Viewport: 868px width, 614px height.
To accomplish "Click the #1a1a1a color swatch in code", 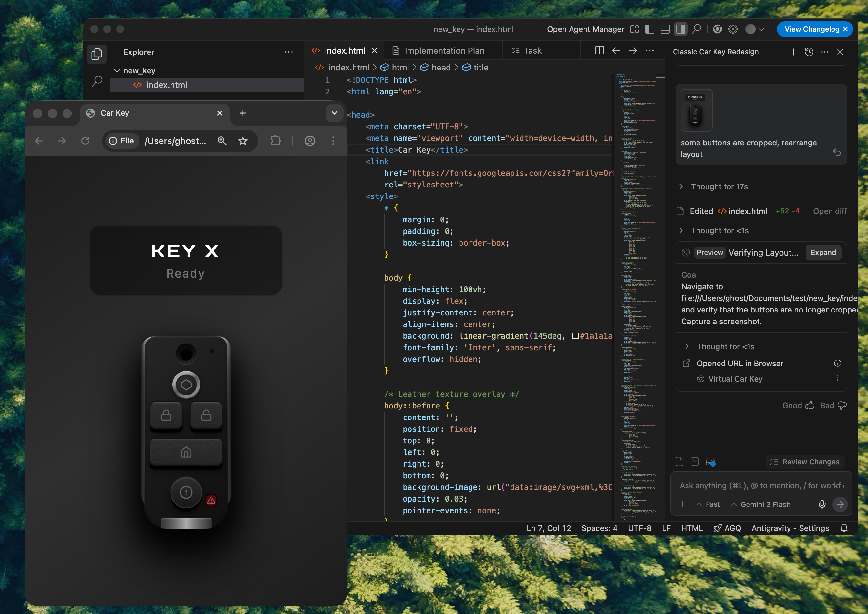I will pyautogui.click(x=575, y=336).
